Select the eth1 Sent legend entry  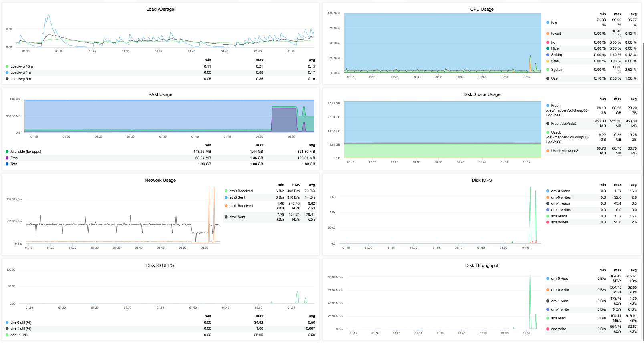237,217
